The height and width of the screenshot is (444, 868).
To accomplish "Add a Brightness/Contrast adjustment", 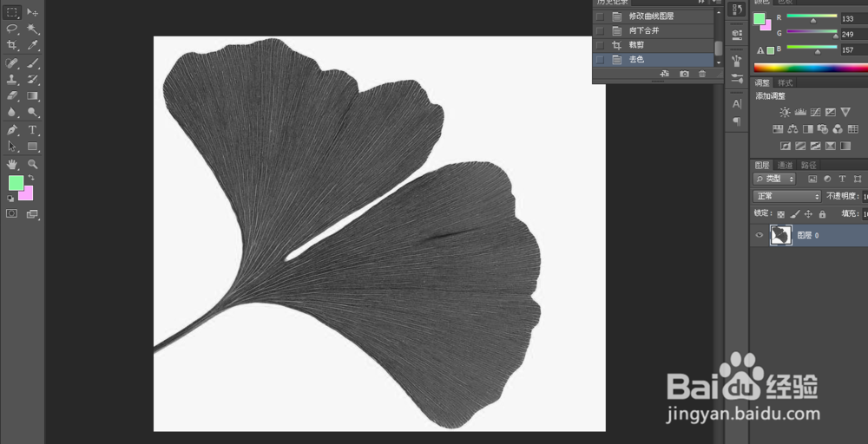I will click(x=785, y=112).
